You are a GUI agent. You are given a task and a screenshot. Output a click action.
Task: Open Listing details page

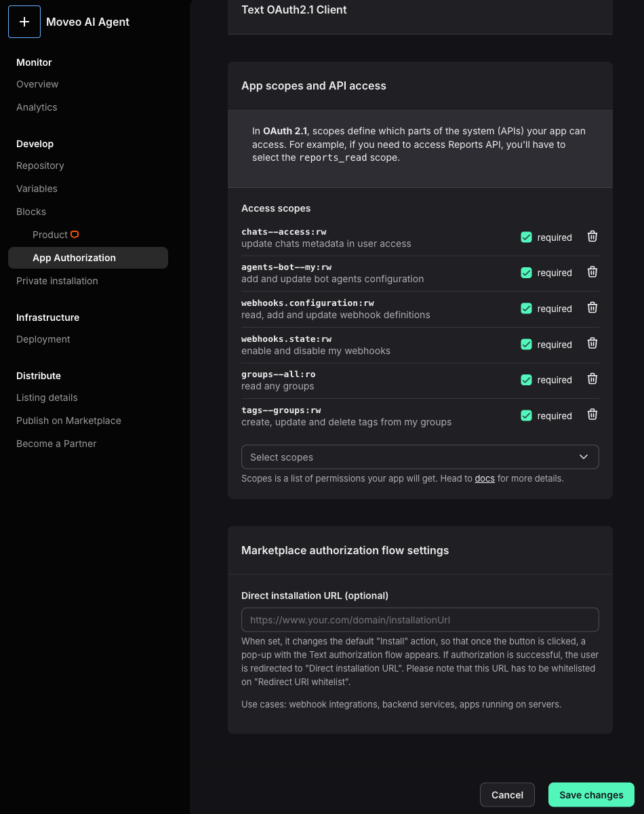47,398
